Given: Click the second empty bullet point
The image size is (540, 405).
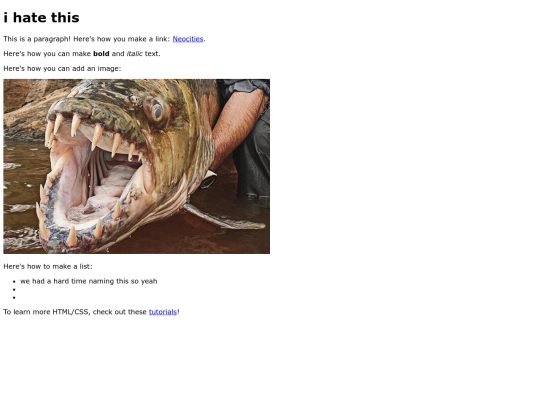Looking at the screenshot, I should pos(14,290).
